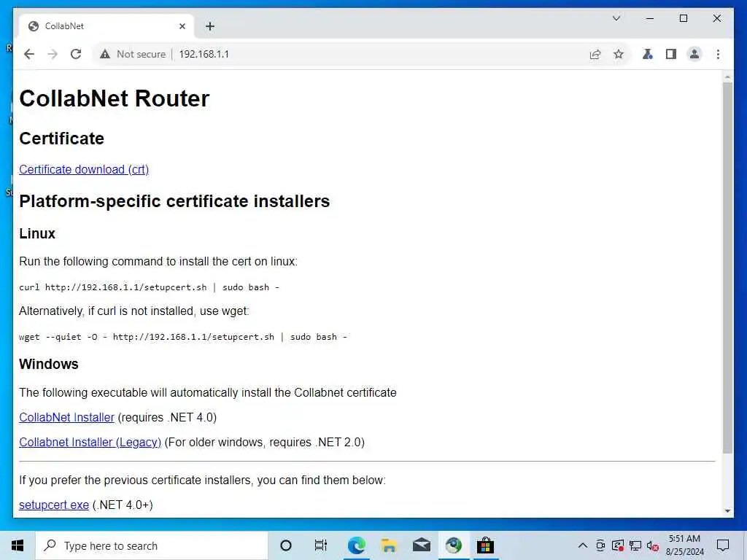
Task: Expand the tab search chevron
Action: (616, 18)
